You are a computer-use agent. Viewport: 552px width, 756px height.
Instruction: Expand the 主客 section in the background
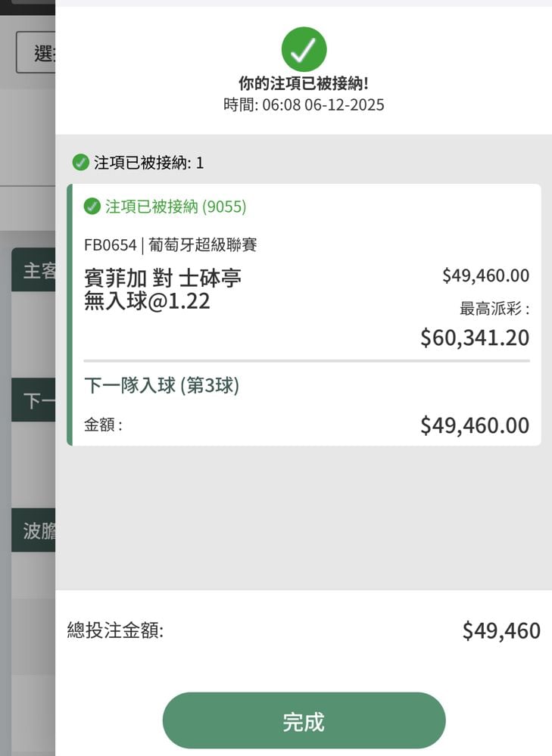pyautogui.click(x=34, y=270)
